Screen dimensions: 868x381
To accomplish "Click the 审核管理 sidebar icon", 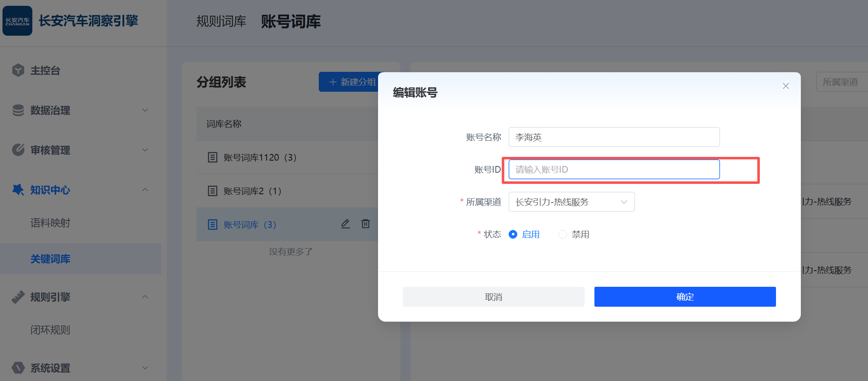I will pos(18,150).
